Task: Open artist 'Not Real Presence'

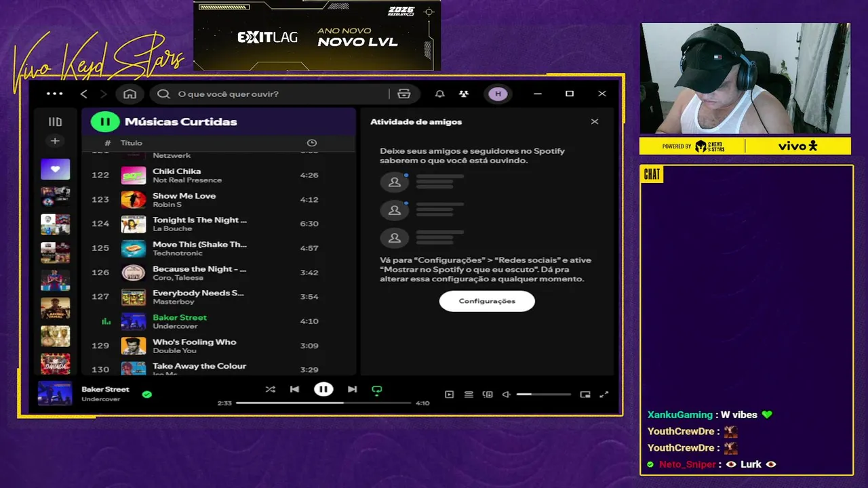Action: tap(187, 180)
